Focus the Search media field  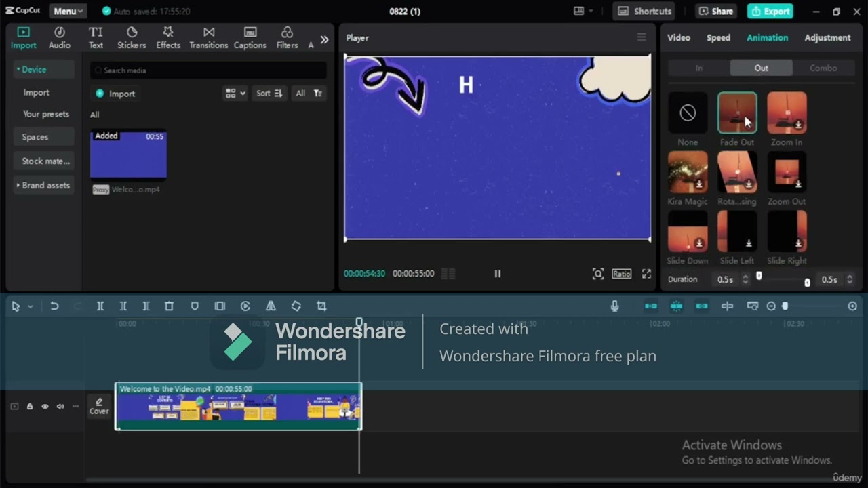[x=208, y=70]
